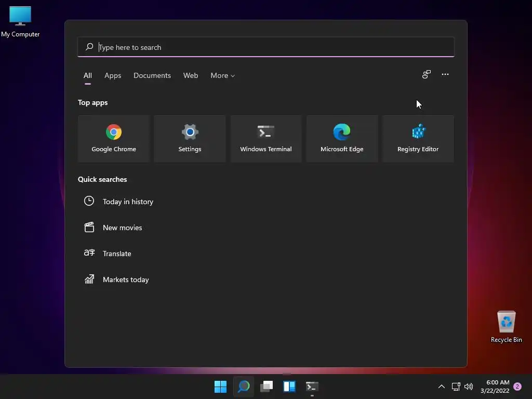Screen dimensions: 532x399
Task: Switch to the Apps filter tab
Action: pyautogui.click(x=113, y=76)
